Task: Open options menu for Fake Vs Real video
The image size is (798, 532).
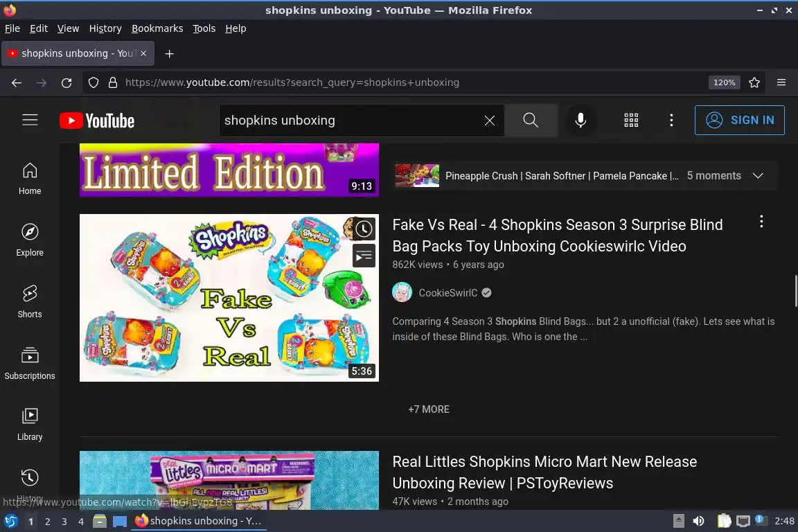Action: pos(761,222)
